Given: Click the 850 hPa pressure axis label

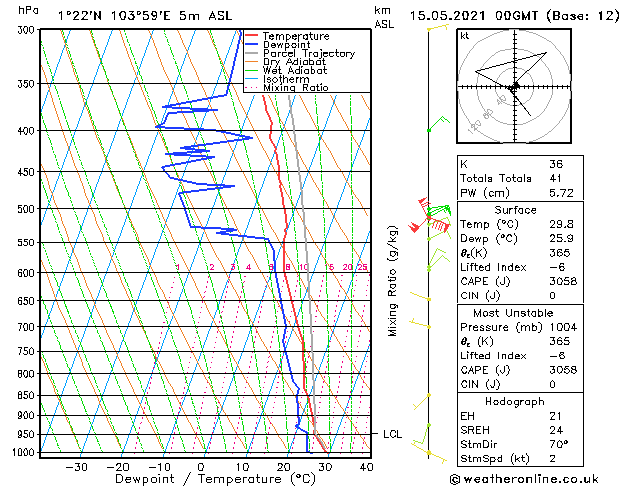Looking at the screenshot, I should pyautogui.click(x=28, y=395).
